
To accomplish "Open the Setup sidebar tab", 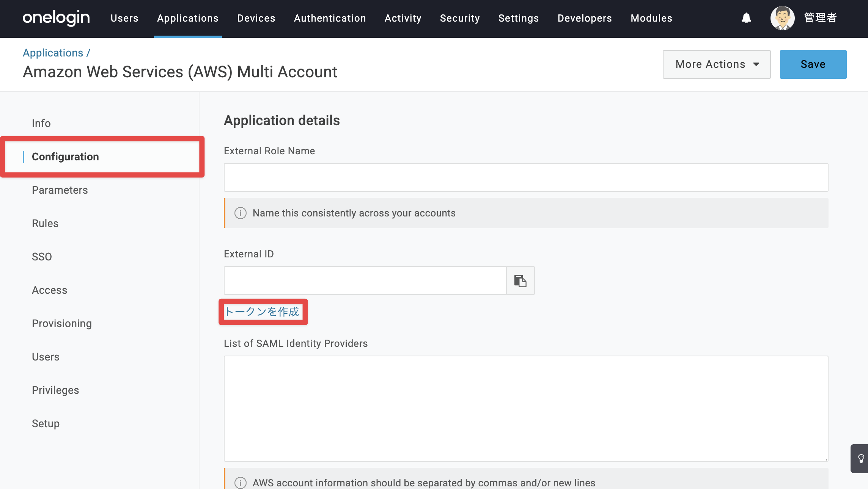I will (x=46, y=423).
